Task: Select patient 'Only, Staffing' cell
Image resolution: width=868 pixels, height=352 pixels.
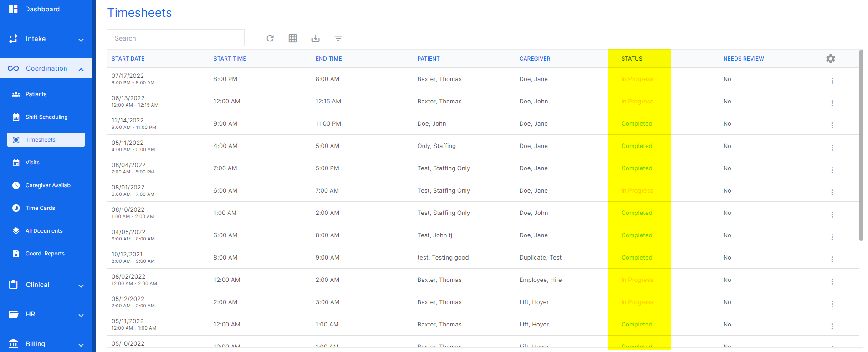Action: [436, 146]
